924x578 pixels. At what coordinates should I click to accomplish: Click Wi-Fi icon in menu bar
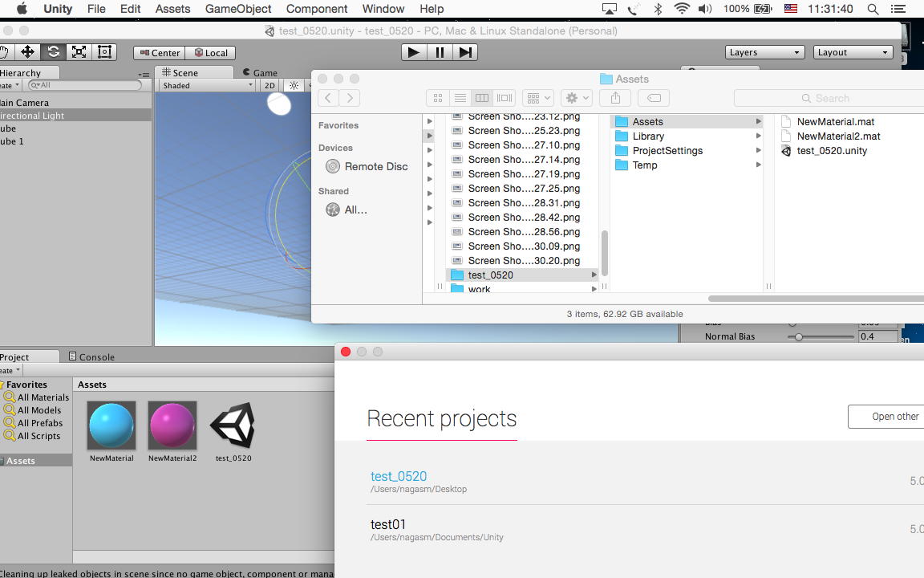(x=682, y=9)
